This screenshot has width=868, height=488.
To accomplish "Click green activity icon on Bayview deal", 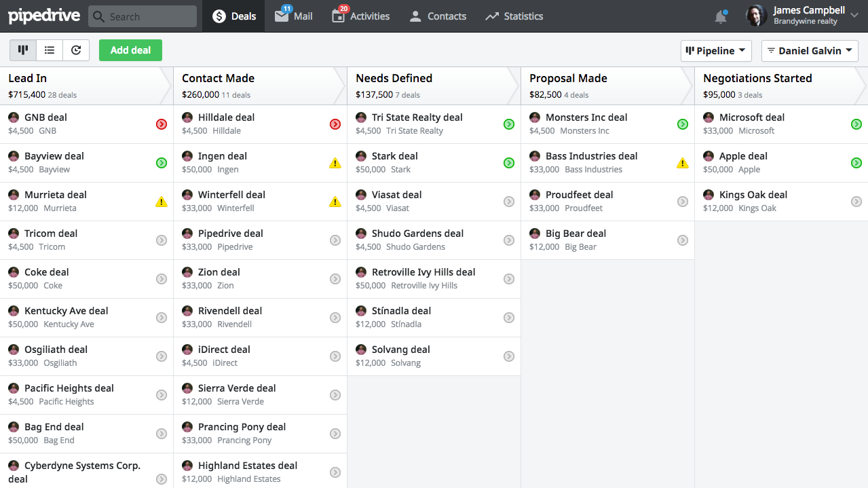I will point(162,163).
